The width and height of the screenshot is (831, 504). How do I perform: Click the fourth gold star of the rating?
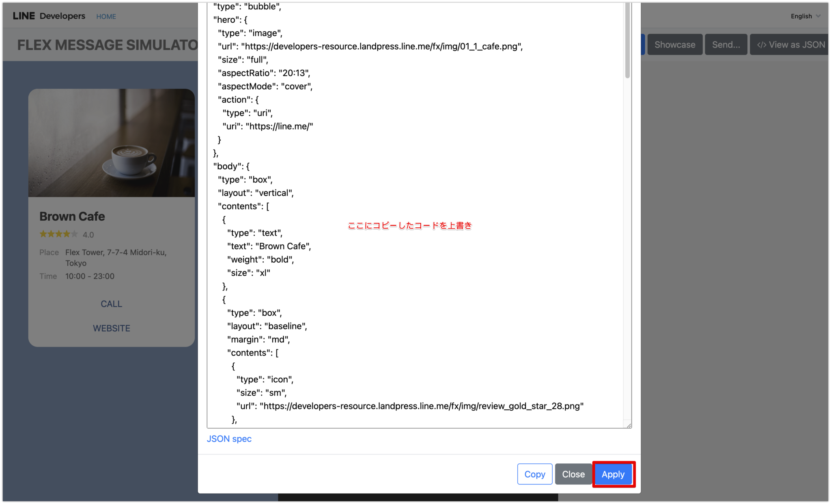66,234
